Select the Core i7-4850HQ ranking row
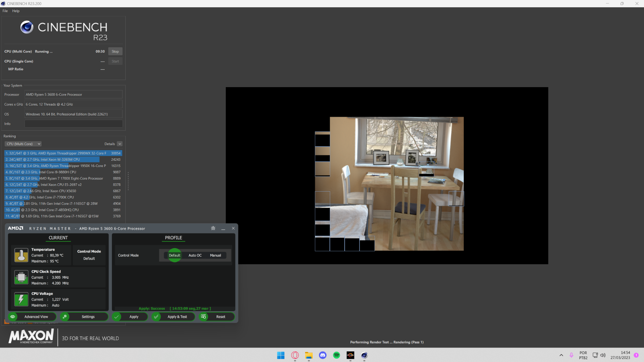 63,210
